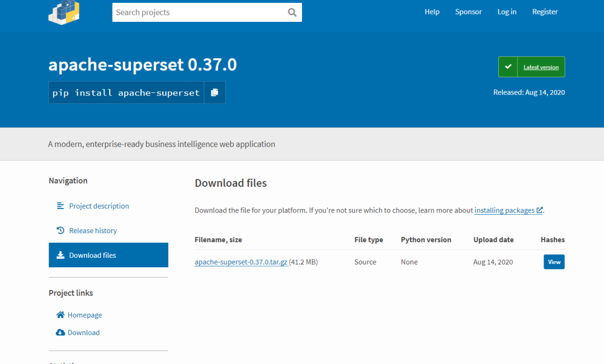Click the Download files arrow icon
Image resolution: width=604 pixels, height=364 pixels.
(60, 256)
